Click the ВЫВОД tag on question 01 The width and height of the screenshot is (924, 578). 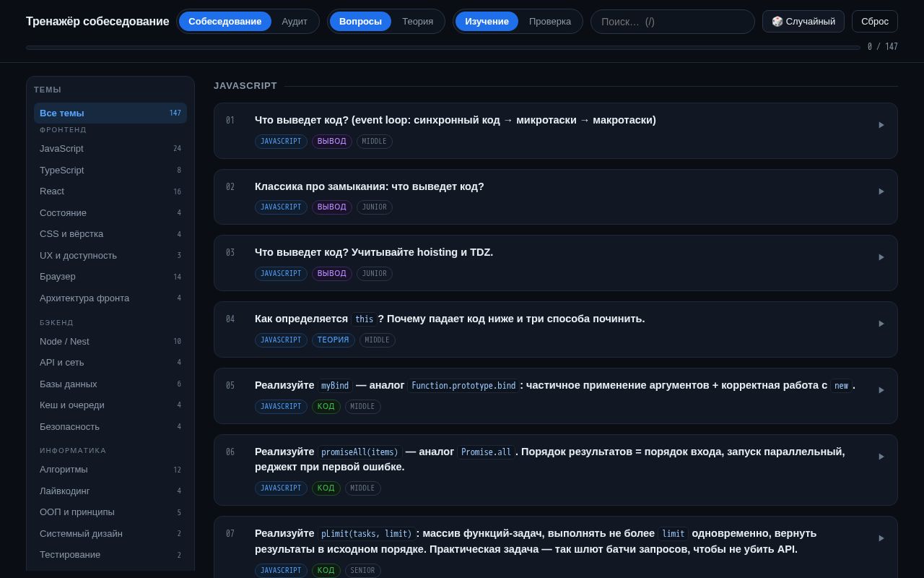click(332, 142)
